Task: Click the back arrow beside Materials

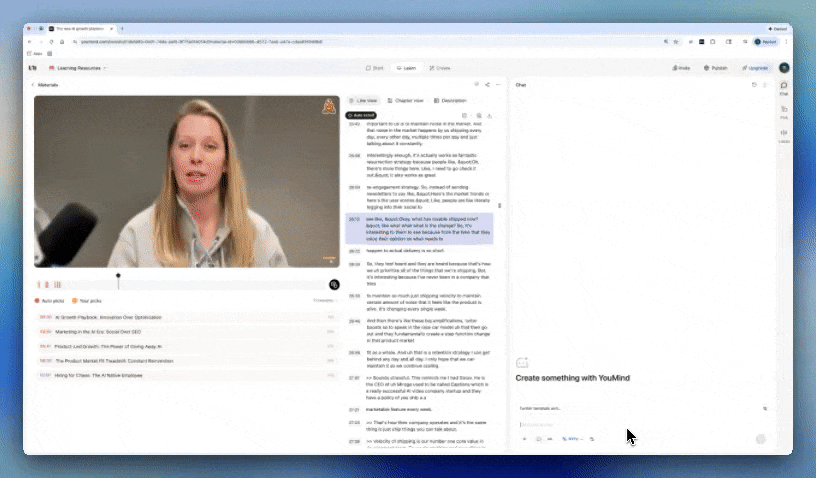Action: point(32,85)
